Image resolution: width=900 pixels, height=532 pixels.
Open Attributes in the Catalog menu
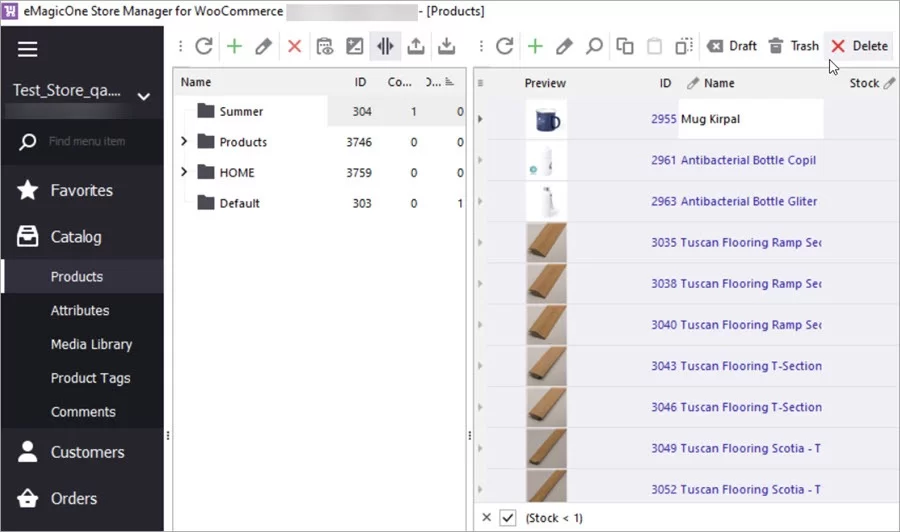[x=80, y=311]
